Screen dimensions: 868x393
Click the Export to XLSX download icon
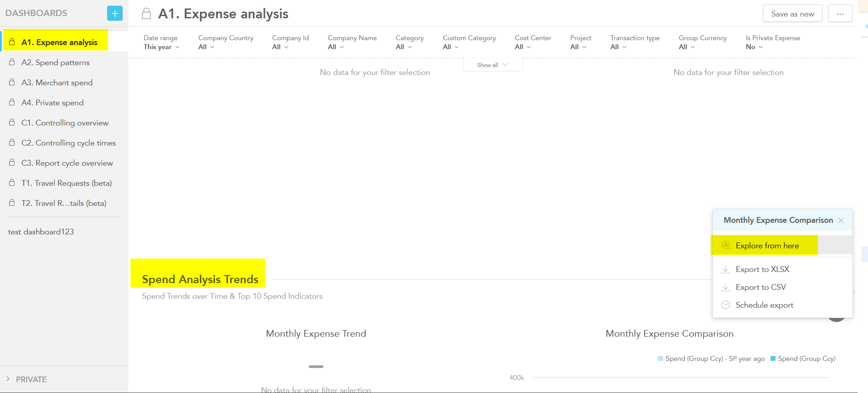click(x=725, y=269)
